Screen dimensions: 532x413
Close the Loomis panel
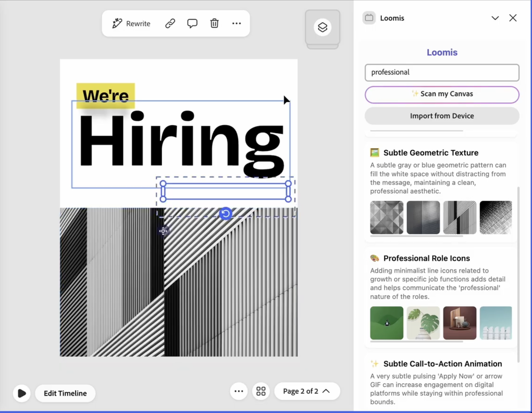513,18
